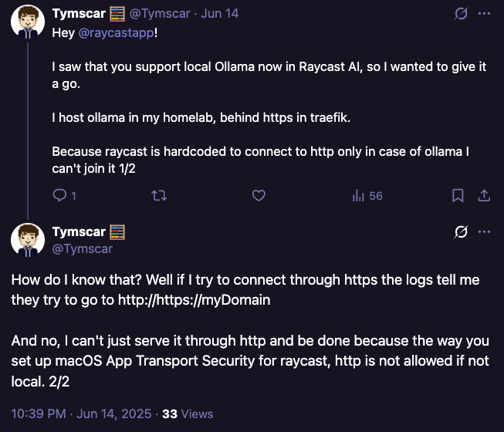The height and width of the screenshot is (432, 504).
Task: Click the share icon on first tweet
Action: (x=484, y=195)
